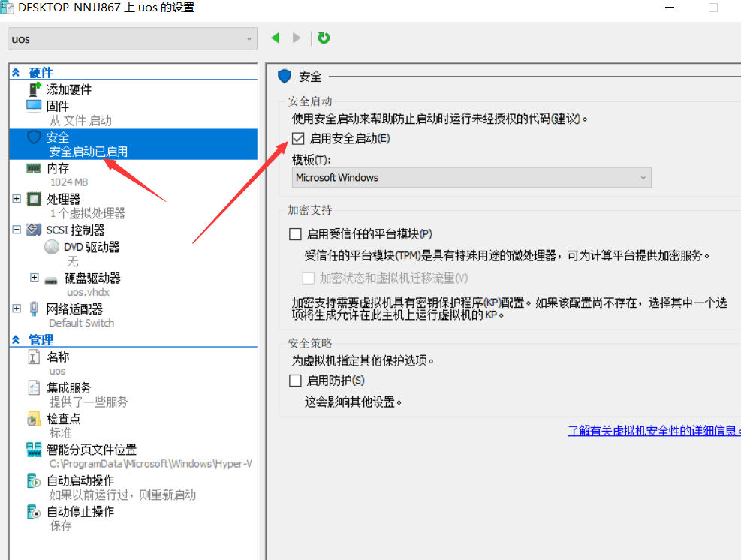The width and height of the screenshot is (741, 560).
Task: Check the 启用防护 shielding option
Action: 294,380
